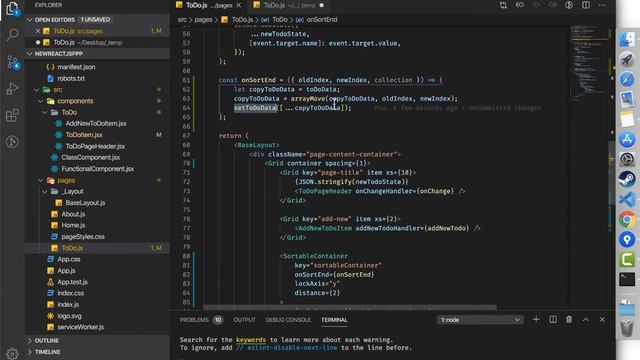
Task: Open the Source Control view
Action: tap(12, 62)
